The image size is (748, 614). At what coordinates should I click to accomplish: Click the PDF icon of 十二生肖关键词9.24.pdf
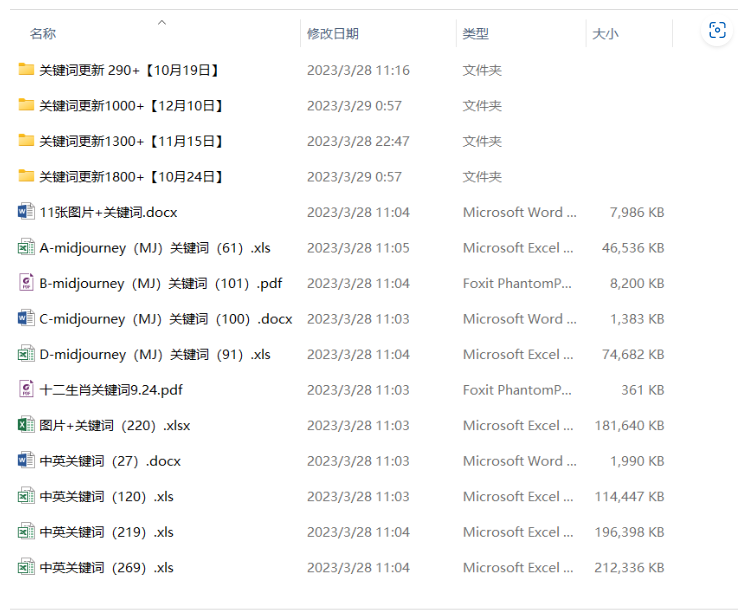tap(26, 390)
